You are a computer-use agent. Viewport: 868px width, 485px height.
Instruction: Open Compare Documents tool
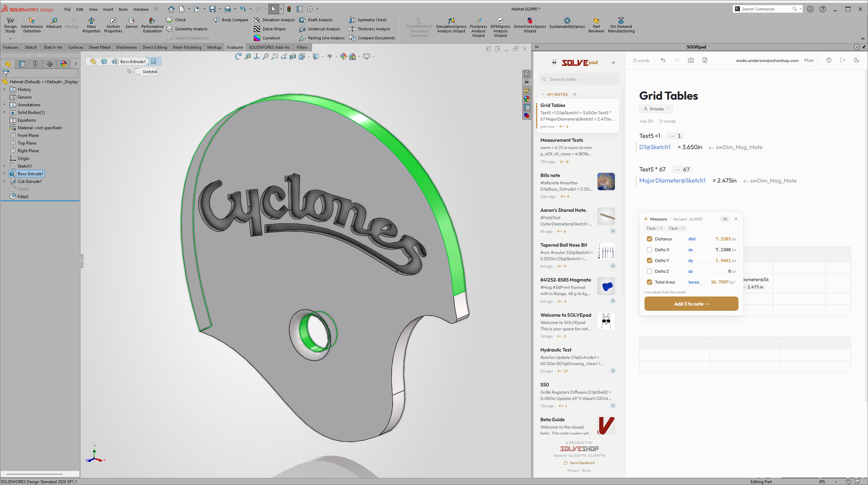372,38
